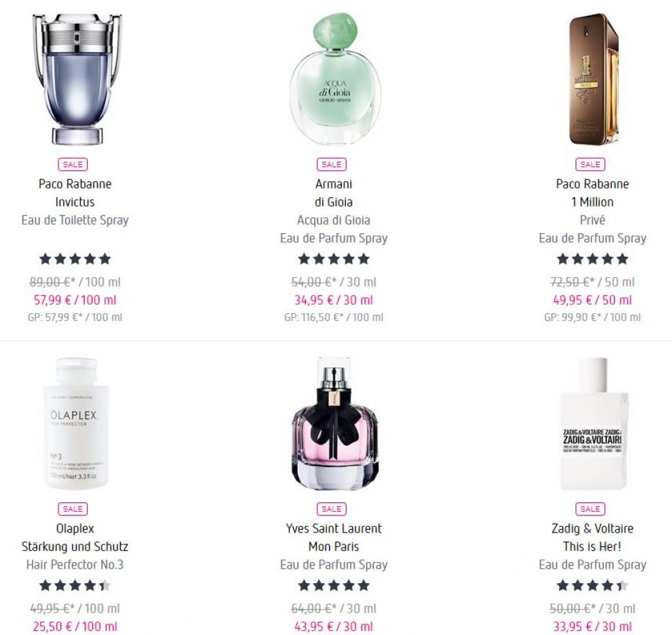Open the Olaplex Hair Perfector bottle image
This screenshot has width=672, height=635.
[x=75, y=424]
